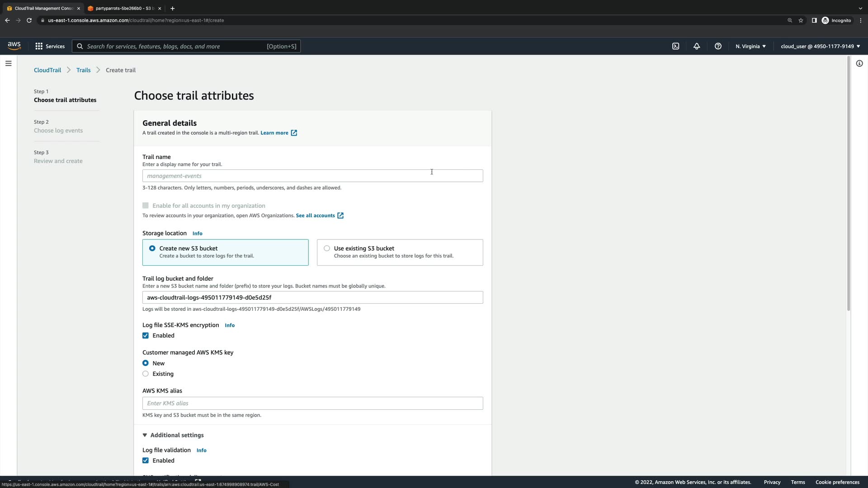
Task: Go to the Trails breadcrumb link
Action: click(x=83, y=70)
